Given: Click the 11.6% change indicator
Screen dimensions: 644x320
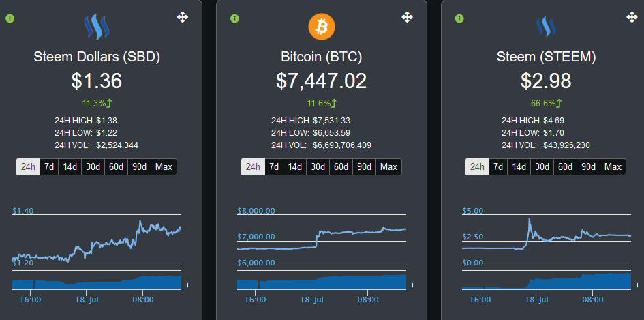Looking at the screenshot, I should click(322, 103).
